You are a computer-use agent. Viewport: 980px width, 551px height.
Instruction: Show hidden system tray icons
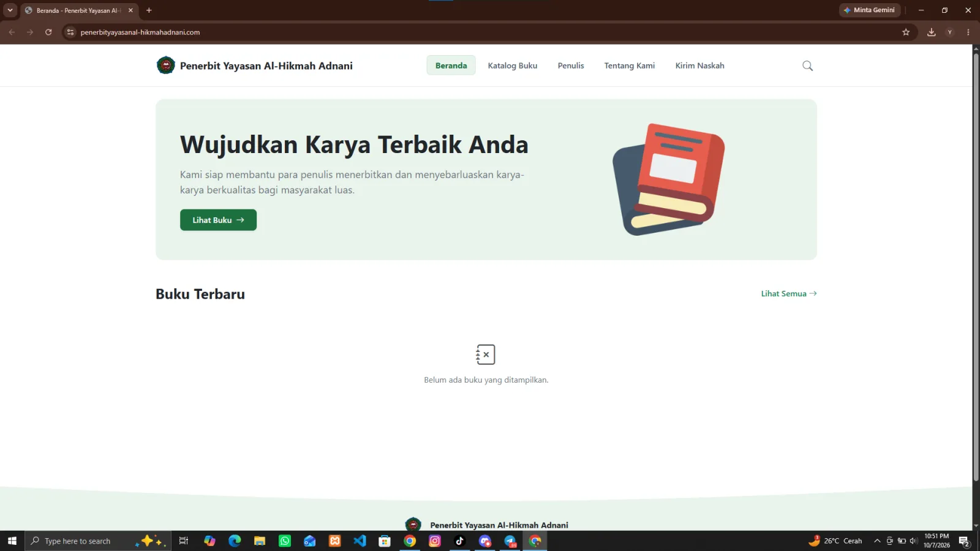click(877, 541)
